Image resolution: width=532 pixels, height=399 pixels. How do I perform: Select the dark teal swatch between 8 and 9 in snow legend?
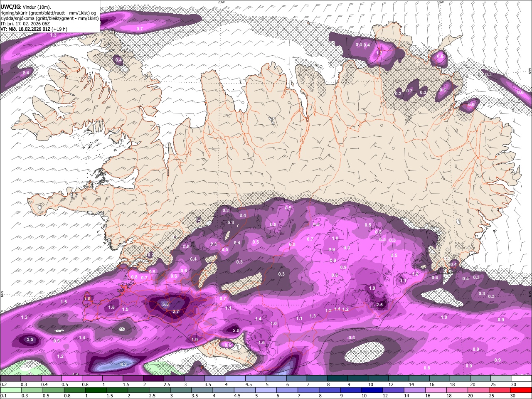[x=337, y=379]
